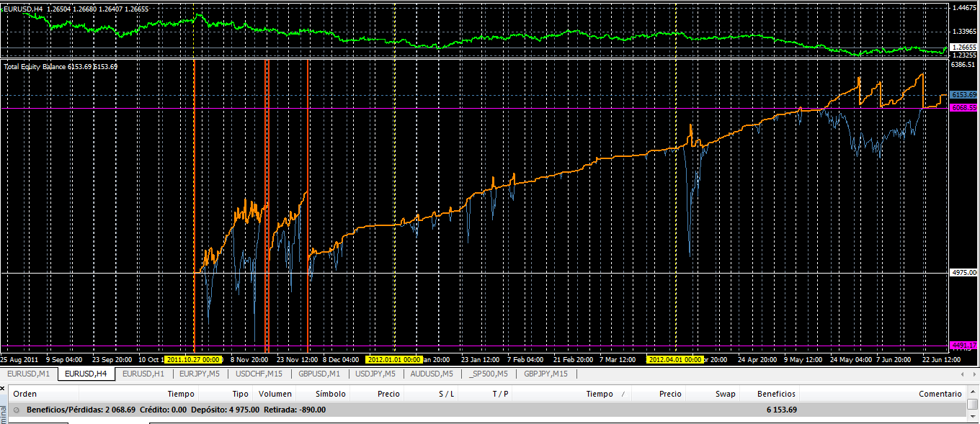This screenshot has width=980, height=424.
Task: Switch to the GBPJPY,M15 chart tab
Action: click(546, 374)
